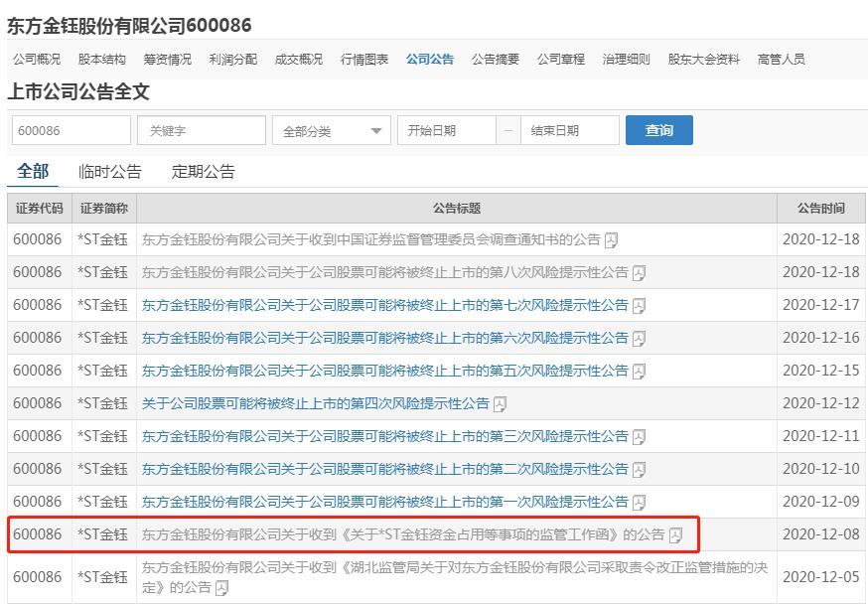
Task: Open the 第三次风险提示性公告 link
Action: click(x=384, y=436)
